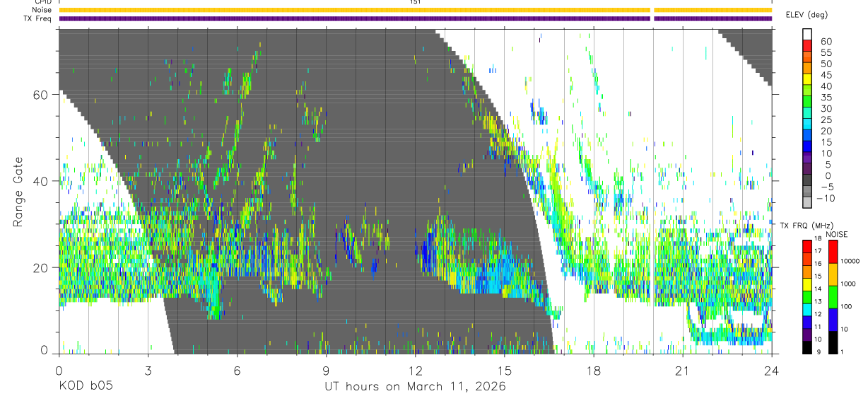This screenshot has height=401, width=868.
Task: Click ELEV colorbar label "45"
Action: coord(826,75)
